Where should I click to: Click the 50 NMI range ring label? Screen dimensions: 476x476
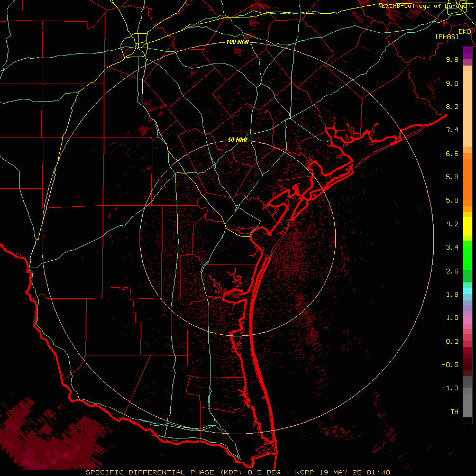237,140
